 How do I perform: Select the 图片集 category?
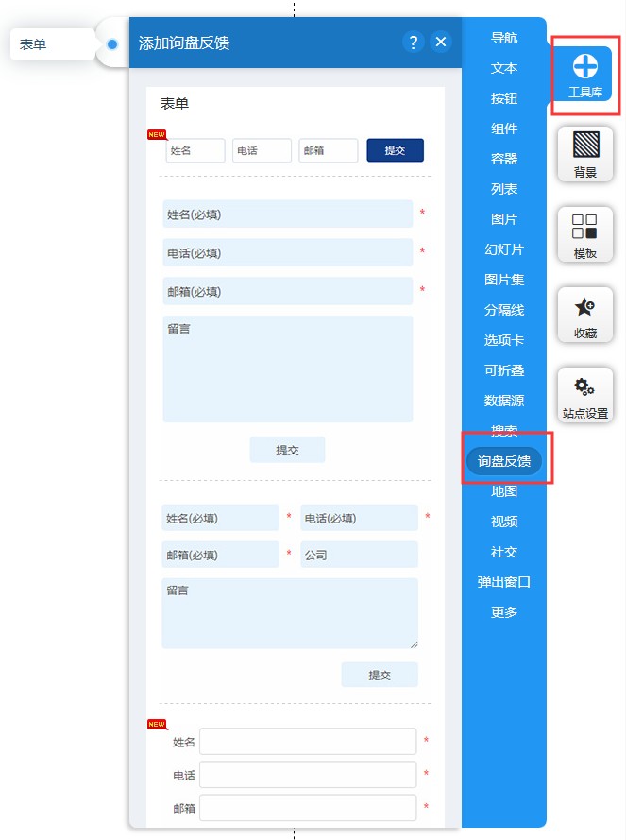[504, 280]
